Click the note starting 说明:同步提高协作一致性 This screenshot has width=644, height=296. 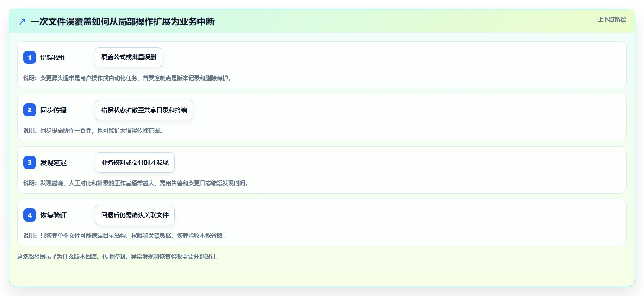93,130
